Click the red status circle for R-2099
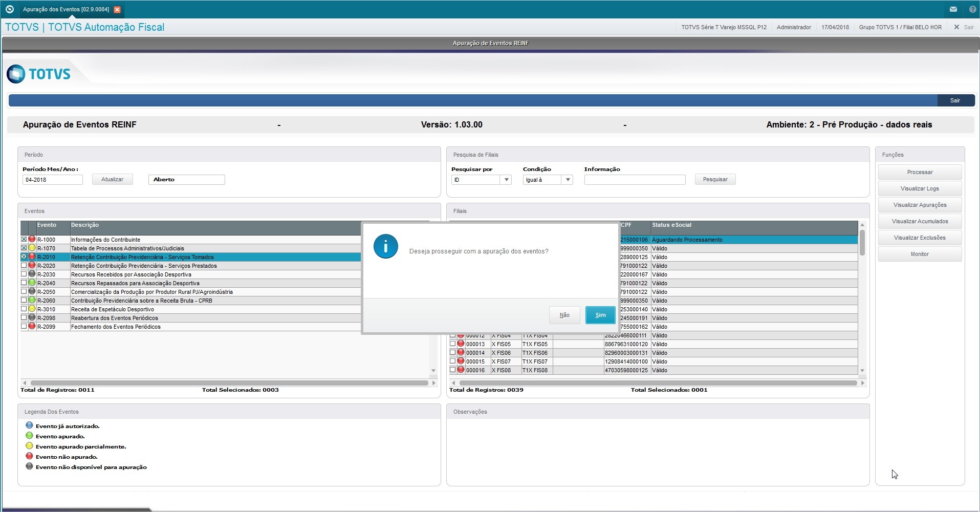This screenshot has width=980, height=512. [x=32, y=326]
